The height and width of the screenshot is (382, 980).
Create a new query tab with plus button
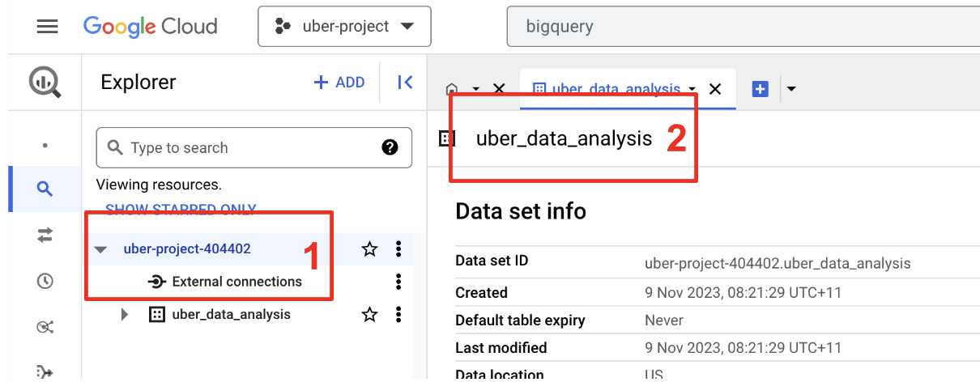(760, 89)
